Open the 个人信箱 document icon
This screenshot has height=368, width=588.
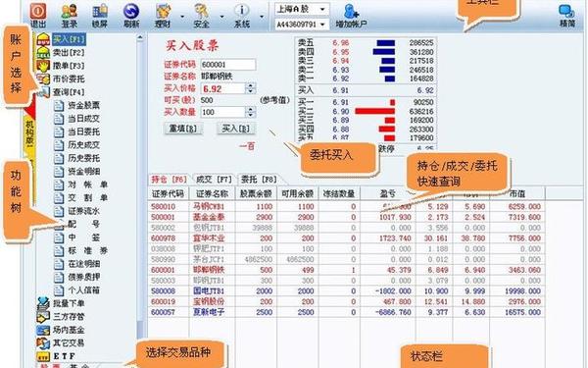pyautogui.click(x=59, y=290)
